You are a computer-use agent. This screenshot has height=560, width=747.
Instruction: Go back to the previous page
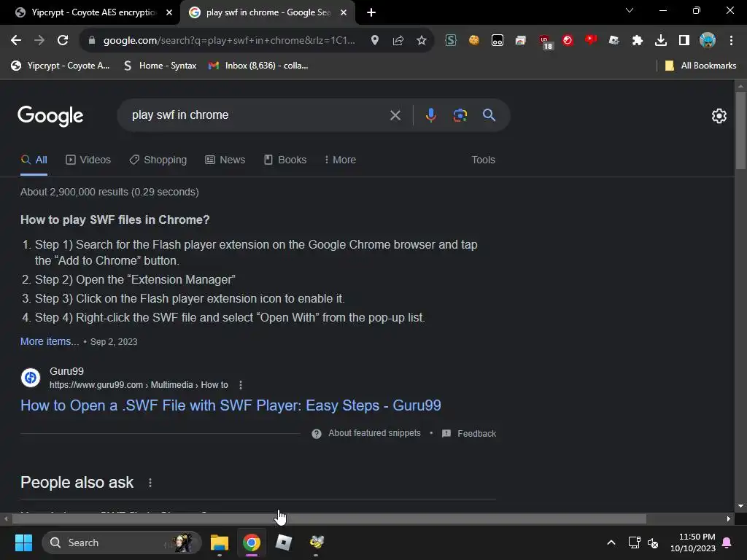(16, 41)
